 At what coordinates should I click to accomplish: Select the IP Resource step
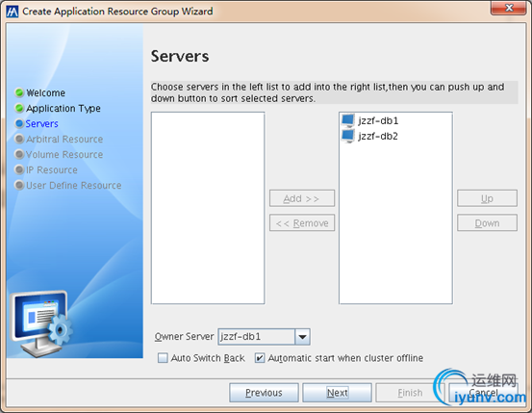(x=52, y=169)
